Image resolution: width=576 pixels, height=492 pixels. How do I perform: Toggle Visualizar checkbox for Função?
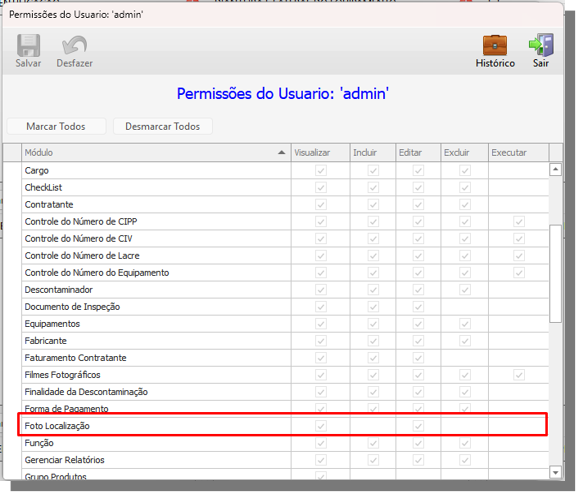[x=321, y=443]
